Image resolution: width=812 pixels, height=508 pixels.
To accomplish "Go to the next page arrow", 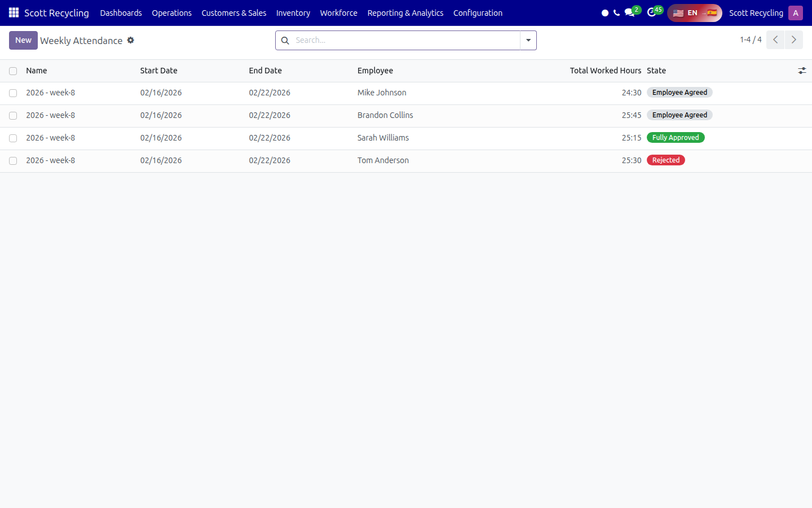I will click(794, 40).
